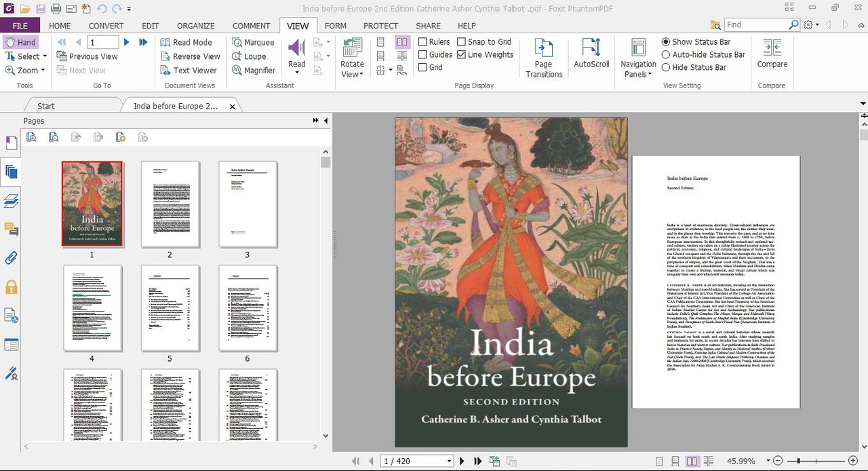Click the Page Transitions icon
This screenshot has width=868, height=471.
click(544, 58)
